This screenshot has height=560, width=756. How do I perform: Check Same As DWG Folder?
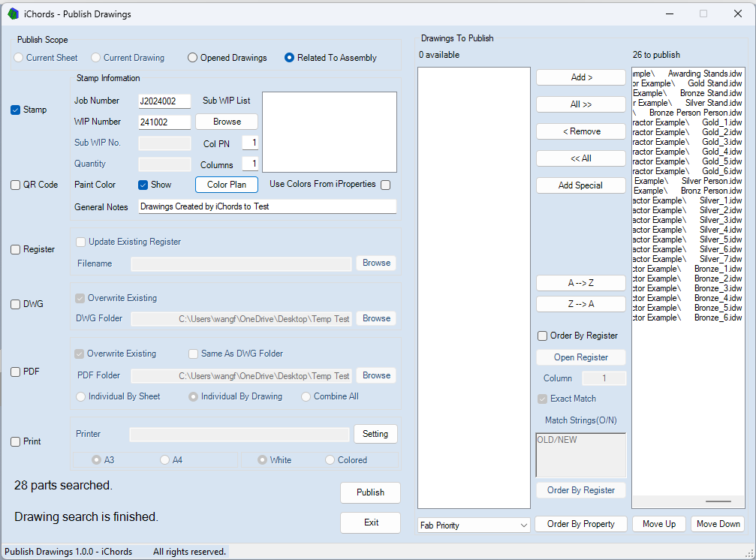(236, 354)
